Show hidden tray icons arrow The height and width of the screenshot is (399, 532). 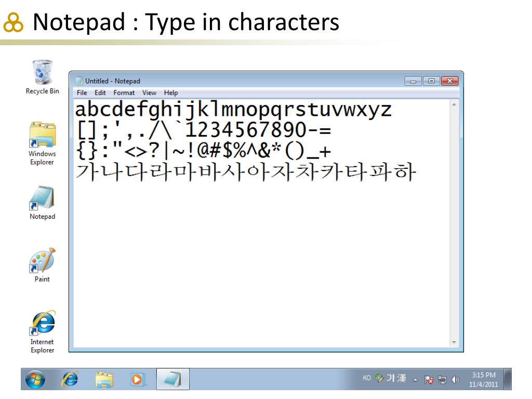pos(415,380)
